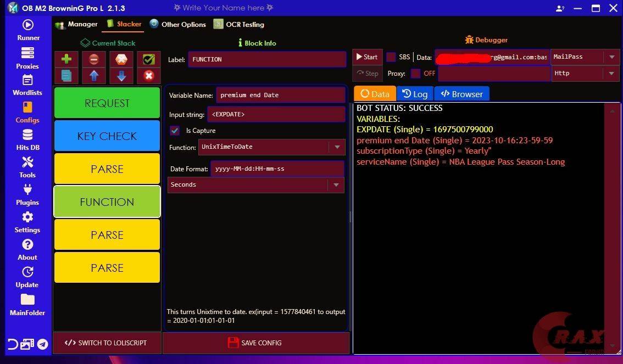Screen dimensions: 623x364
Task: Open the Update section
Action: (27, 277)
